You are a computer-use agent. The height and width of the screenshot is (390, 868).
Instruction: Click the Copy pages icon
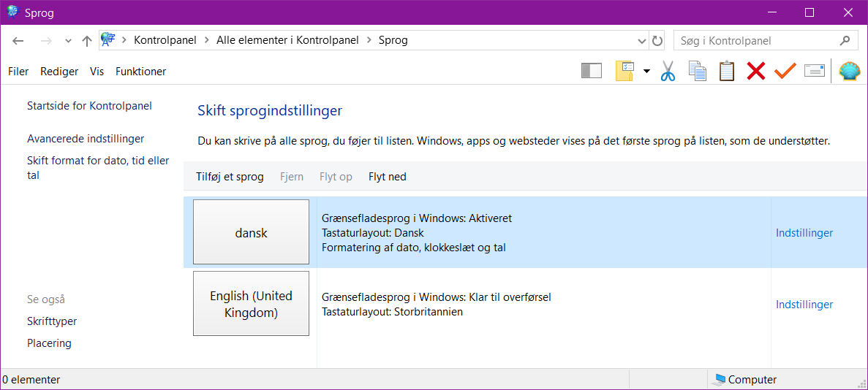click(697, 71)
